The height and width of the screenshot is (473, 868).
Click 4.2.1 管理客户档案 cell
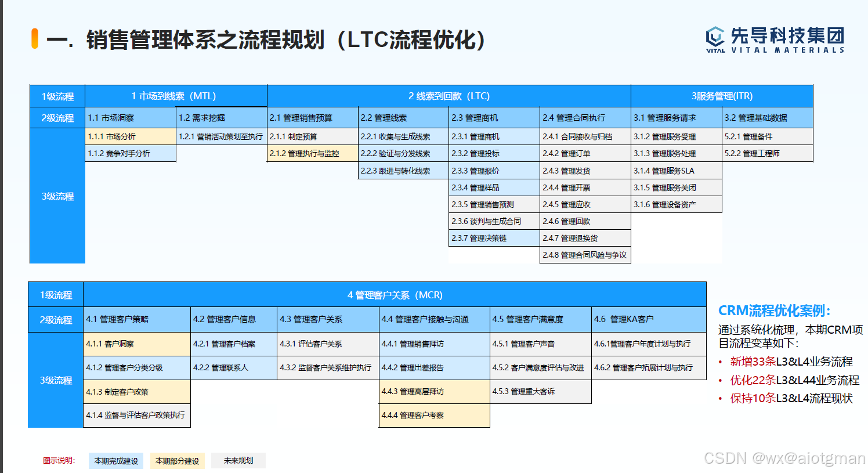coord(234,344)
